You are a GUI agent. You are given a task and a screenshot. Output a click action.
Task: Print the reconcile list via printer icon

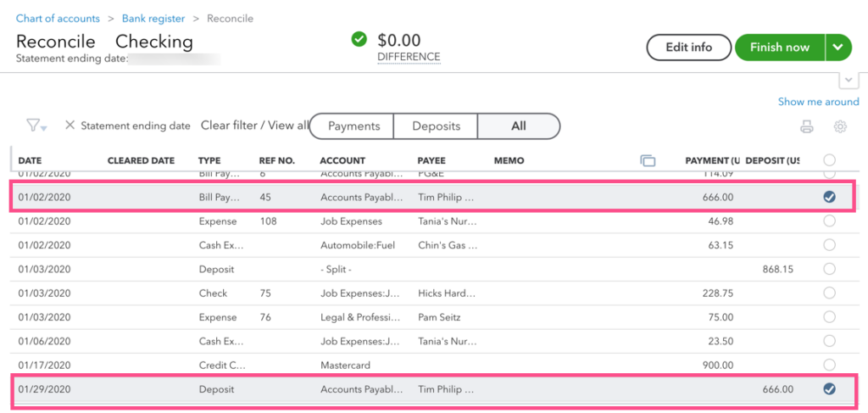[x=807, y=126]
